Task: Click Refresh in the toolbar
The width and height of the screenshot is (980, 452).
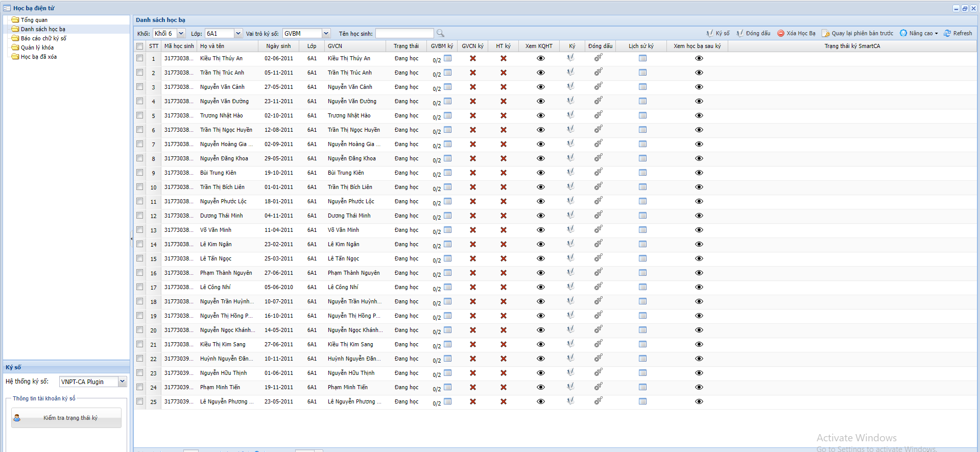Action: 958,33
